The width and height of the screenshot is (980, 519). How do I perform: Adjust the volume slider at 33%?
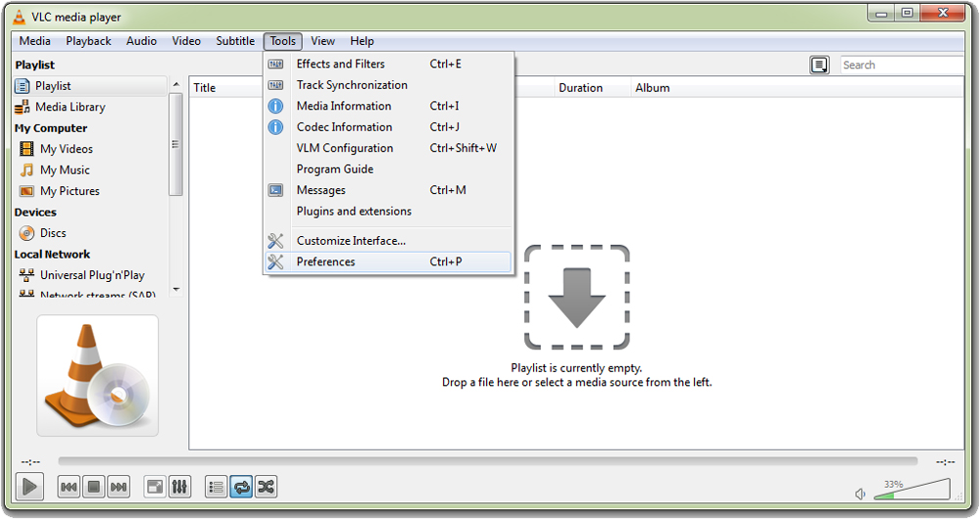coord(911,490)
